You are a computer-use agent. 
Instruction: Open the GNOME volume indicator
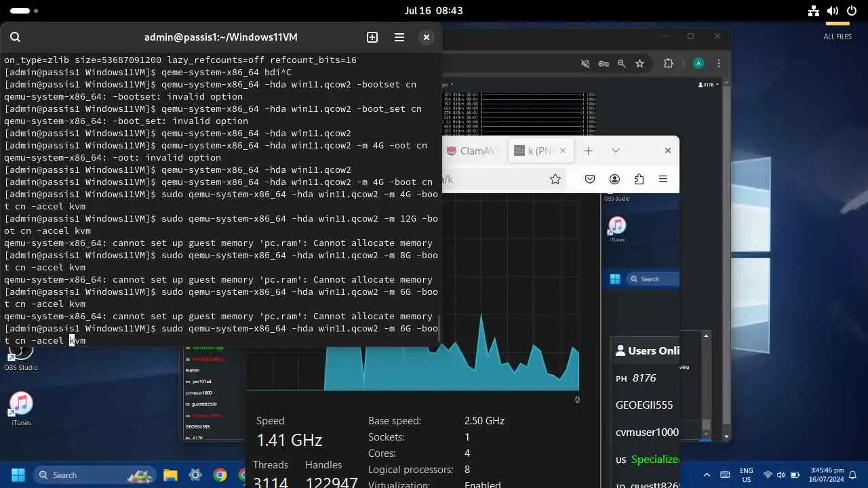(833, 11)
